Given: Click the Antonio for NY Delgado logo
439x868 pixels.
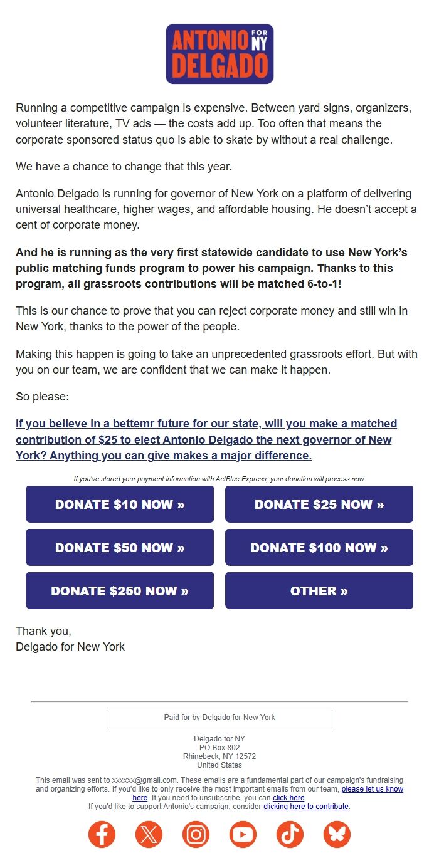Looking at the screenshot, I should click(x=219, y=53).
